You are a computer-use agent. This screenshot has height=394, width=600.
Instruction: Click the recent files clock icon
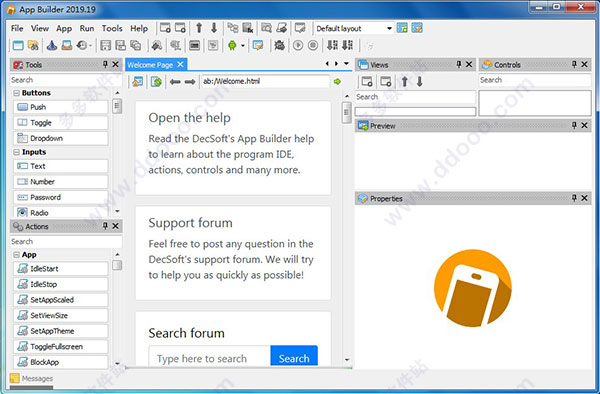[82, 46]
